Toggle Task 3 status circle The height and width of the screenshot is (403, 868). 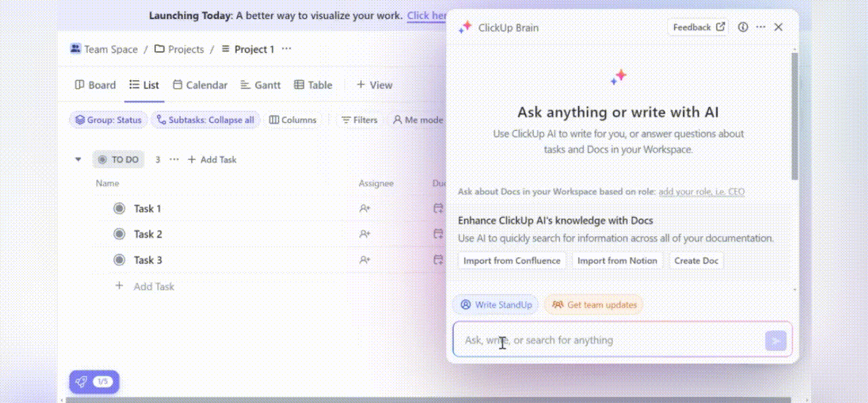click(x=119, y=261)
